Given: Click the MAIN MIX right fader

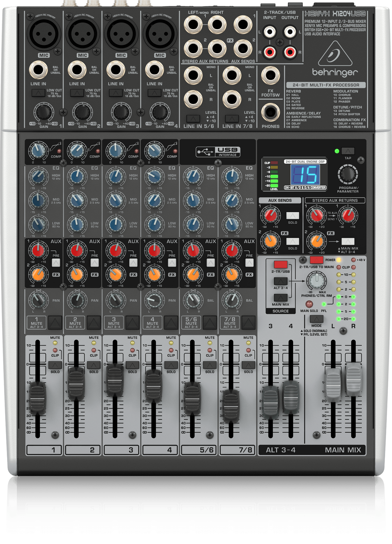Looking at the screenshot, I should [353, 380].
